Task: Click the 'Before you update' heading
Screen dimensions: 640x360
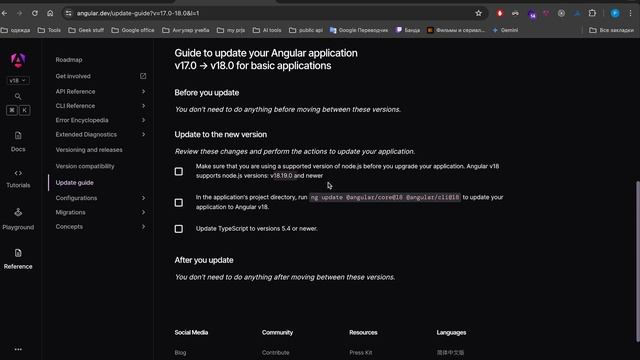Action: point(207,93)
